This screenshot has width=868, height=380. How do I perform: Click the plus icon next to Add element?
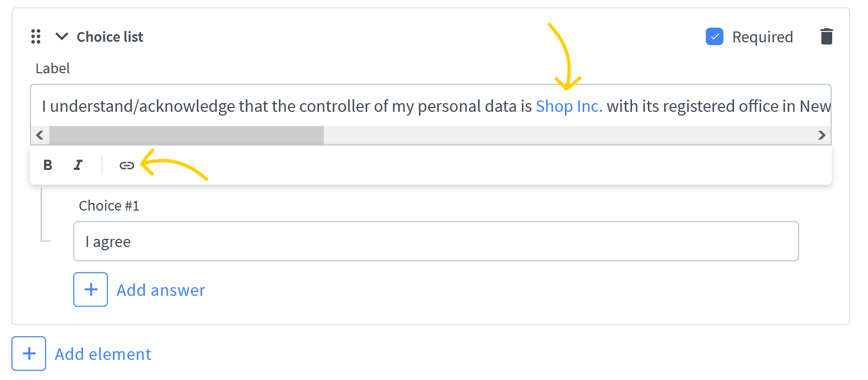tap(28, 353)
